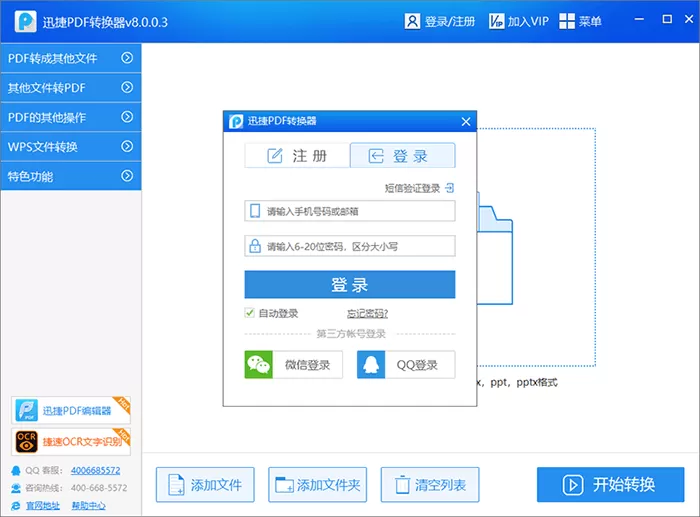Click the blue QQ penguin icon
This screenshot has height=517, width=700.
coord(371,365)
